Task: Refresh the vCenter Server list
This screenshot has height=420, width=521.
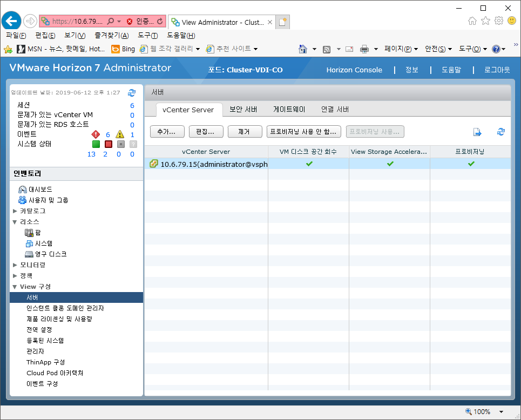Action: (x=501, y=132)
